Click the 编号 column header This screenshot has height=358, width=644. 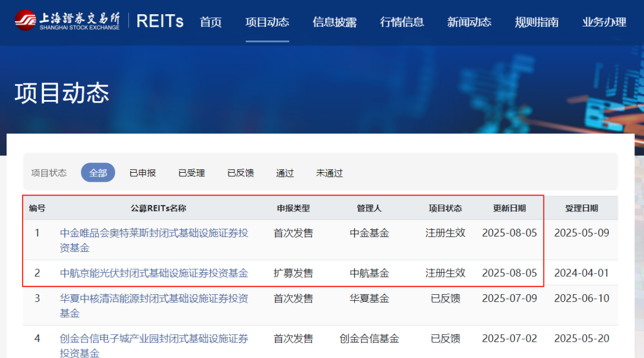coord(37,208)
